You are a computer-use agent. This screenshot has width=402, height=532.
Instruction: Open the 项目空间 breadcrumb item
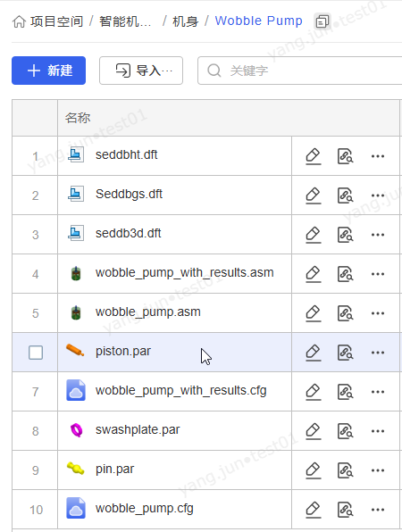point(56,21)
